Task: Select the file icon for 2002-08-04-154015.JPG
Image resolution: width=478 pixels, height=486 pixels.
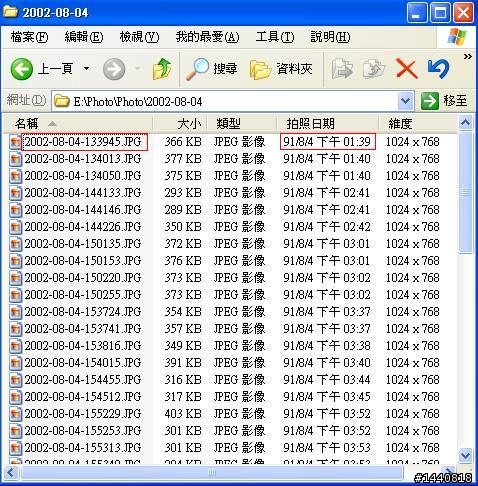Action: pyautogui.click(x=15, y=363)
